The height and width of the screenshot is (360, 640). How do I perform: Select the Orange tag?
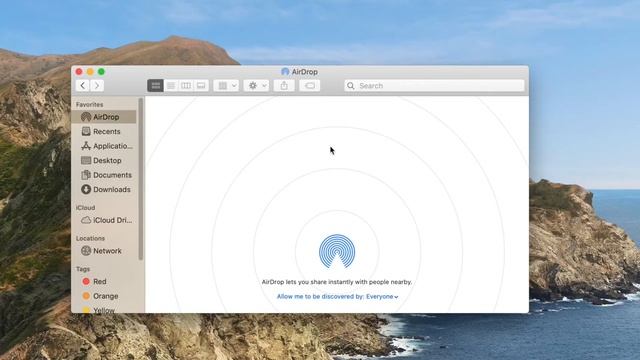[x=104, y=296]
